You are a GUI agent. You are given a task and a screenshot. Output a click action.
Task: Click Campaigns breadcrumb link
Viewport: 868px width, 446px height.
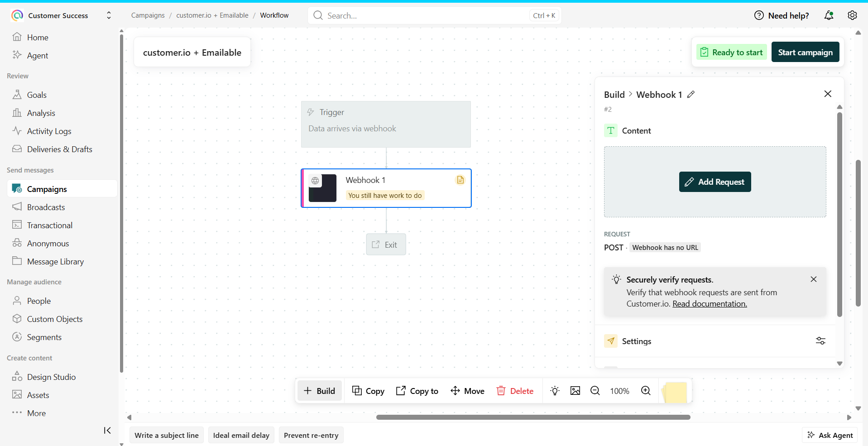click(148, 15)
